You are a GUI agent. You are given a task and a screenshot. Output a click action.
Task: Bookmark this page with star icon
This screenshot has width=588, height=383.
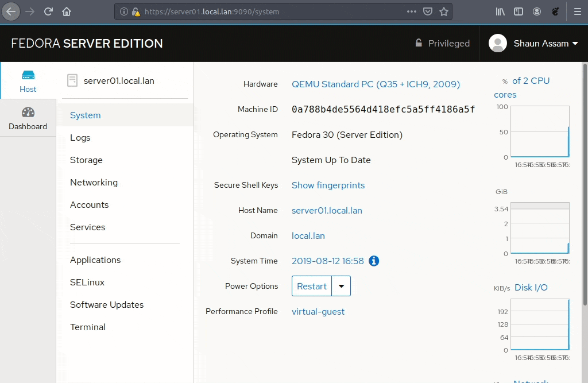pyautogui.click(x=443, y=11)
